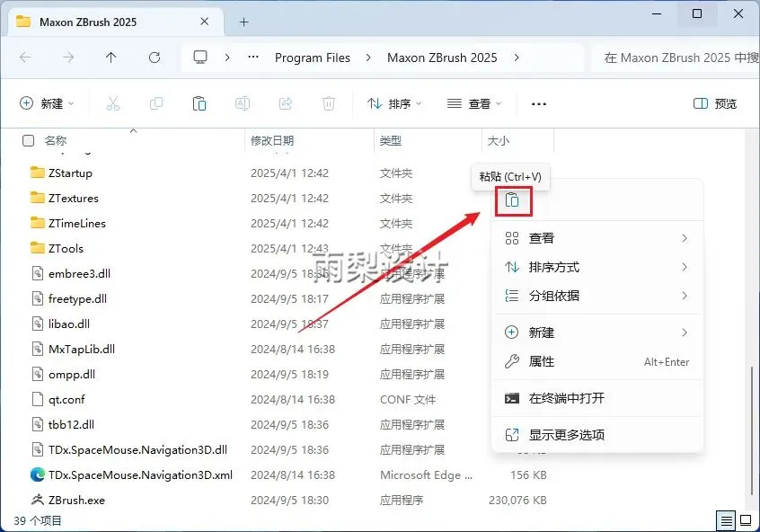Click the CONF 文件 type cell
This screenshot has height=532, width=760.
click(x=408, y=399)
